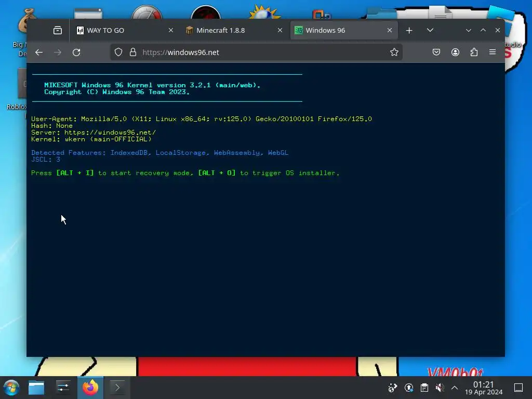View site security padlock info
532x399 pixels.
pos(133,52)
